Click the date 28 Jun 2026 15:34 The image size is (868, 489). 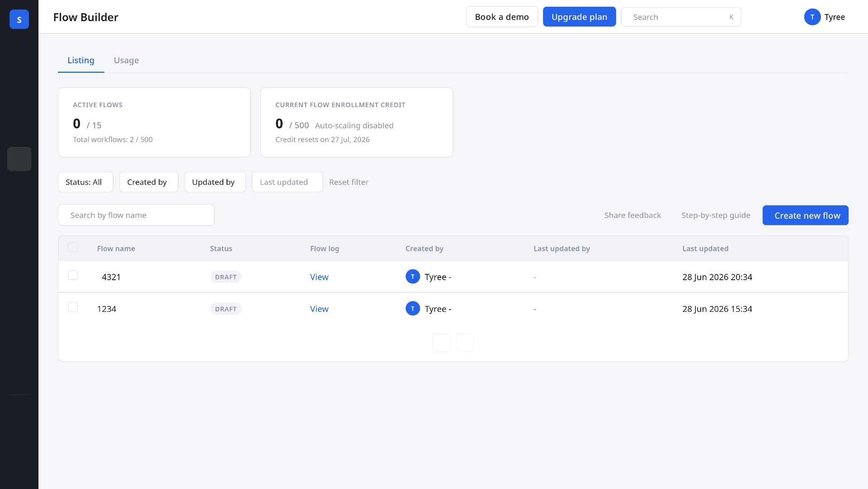click(717, 309)
